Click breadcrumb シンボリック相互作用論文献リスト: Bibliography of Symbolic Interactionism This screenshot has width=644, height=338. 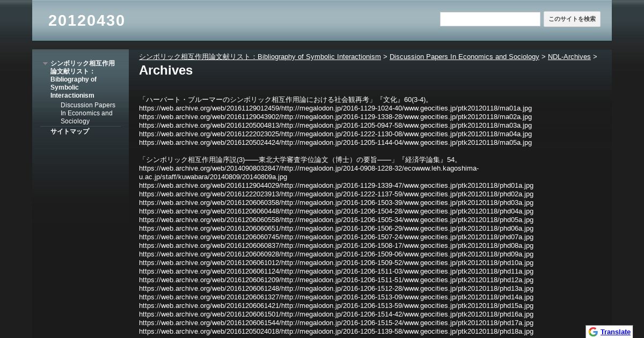point(260,57)
